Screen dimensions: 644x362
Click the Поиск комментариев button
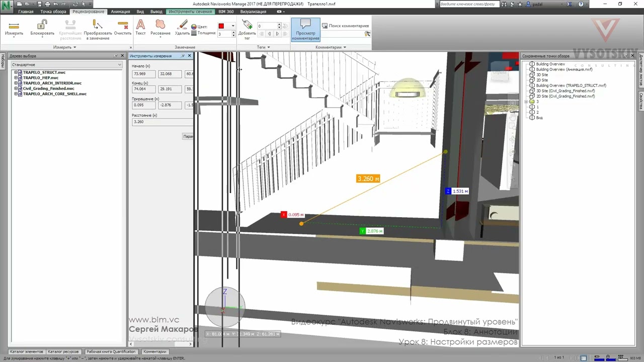[x=345, y=26]
